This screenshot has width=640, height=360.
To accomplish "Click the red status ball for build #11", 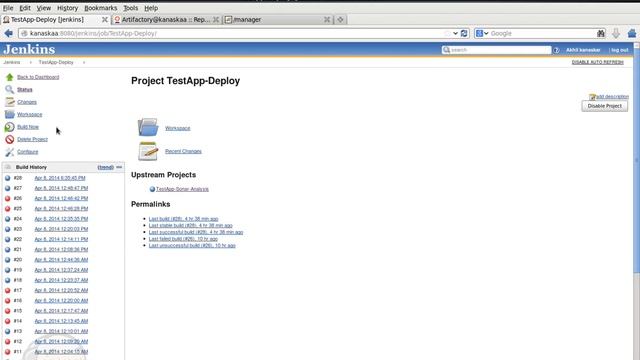I will coord(7,351).
